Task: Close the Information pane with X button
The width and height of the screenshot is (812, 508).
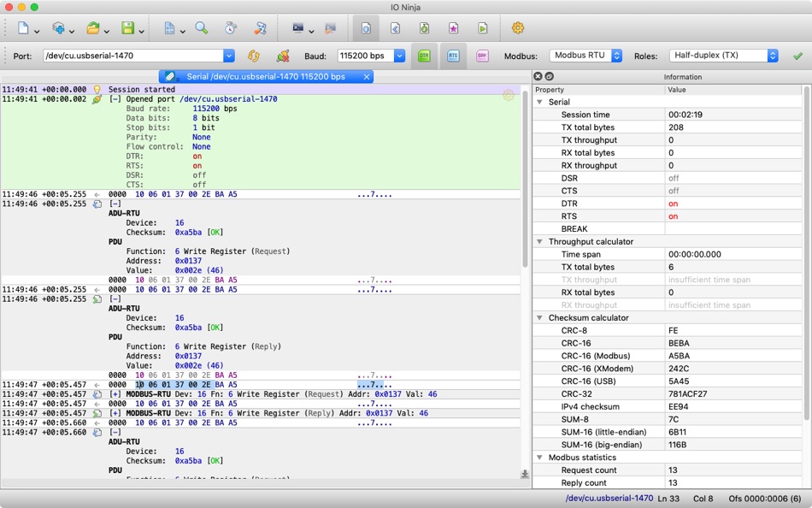Action: click(538, 76)
